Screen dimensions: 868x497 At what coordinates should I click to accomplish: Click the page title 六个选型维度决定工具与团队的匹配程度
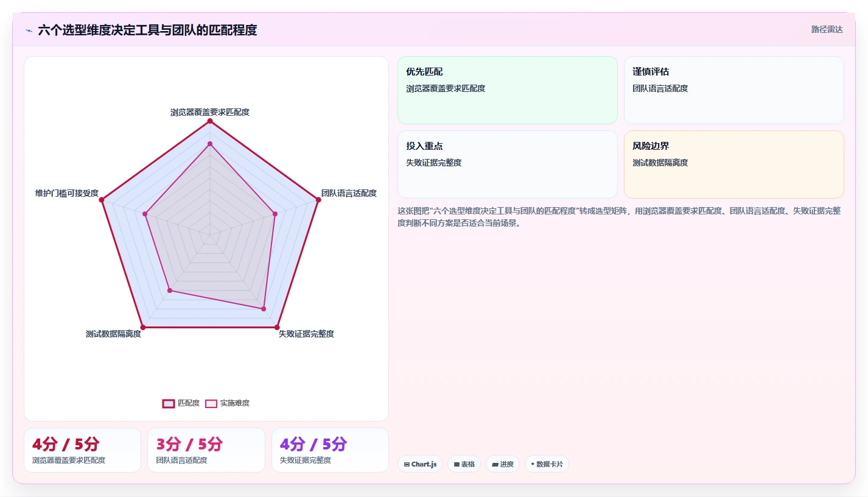(x=147, y=30)
